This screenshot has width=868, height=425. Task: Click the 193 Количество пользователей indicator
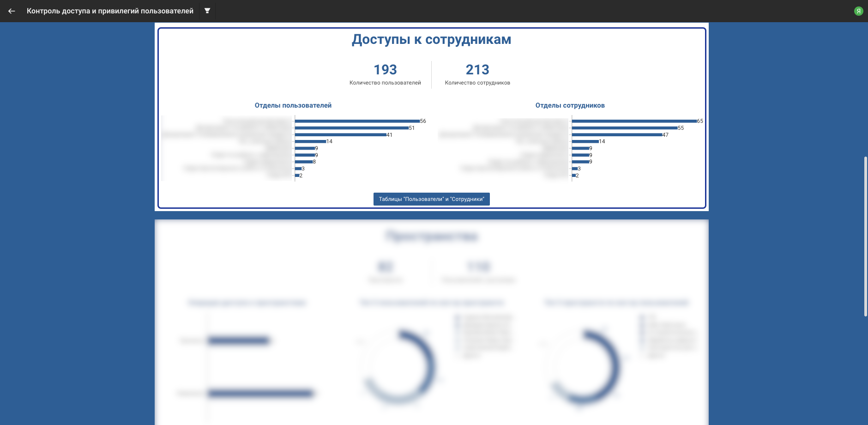point(385,74)
